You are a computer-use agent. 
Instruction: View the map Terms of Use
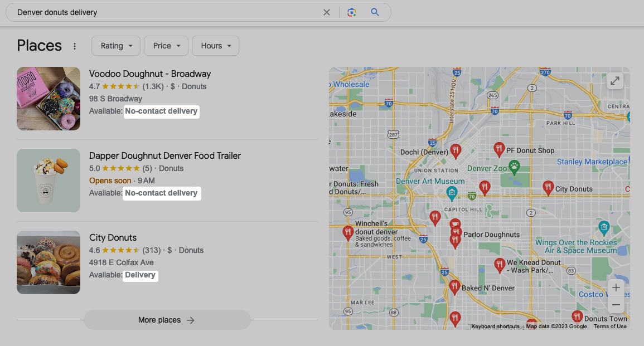610,326
